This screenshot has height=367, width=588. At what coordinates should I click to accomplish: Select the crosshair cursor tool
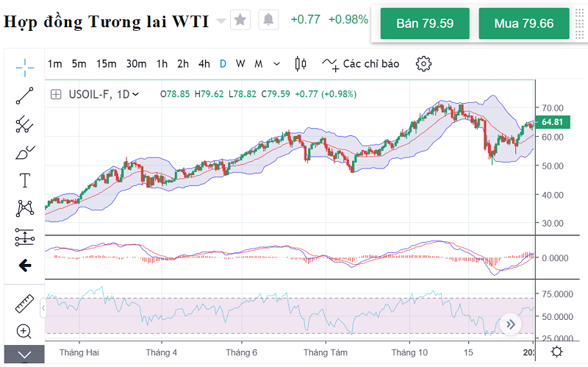tap(25, 68)
